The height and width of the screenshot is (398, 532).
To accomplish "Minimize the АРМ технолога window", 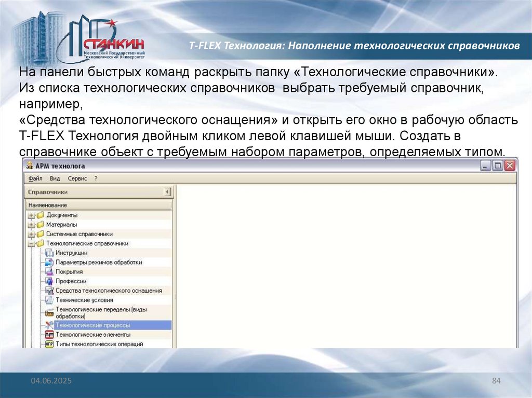I will tap(486, 166).
